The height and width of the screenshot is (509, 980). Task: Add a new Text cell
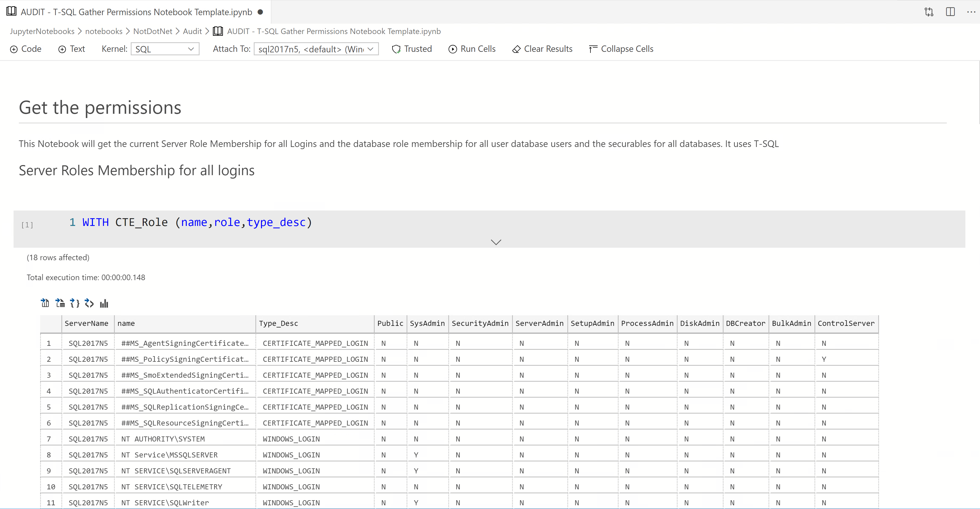(x=71, y=49)
